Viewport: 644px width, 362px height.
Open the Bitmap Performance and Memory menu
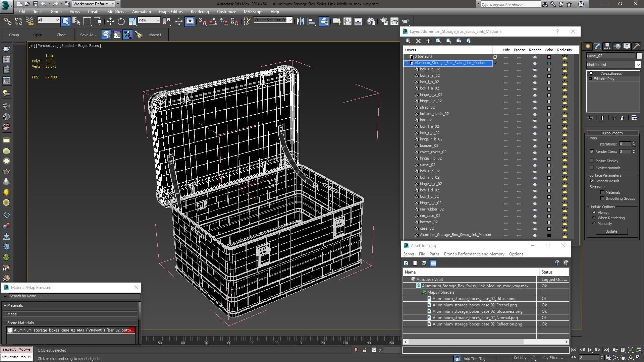(x=474, y=254)
